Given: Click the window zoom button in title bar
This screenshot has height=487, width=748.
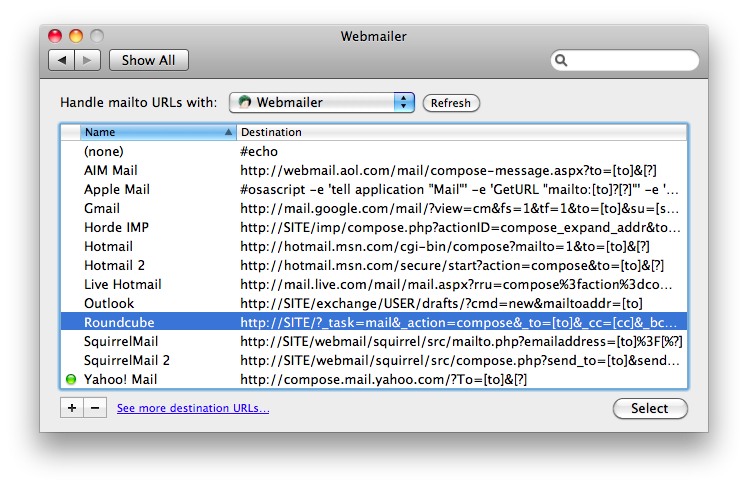Looking at the screenshot, I should (x=97, y=37).
